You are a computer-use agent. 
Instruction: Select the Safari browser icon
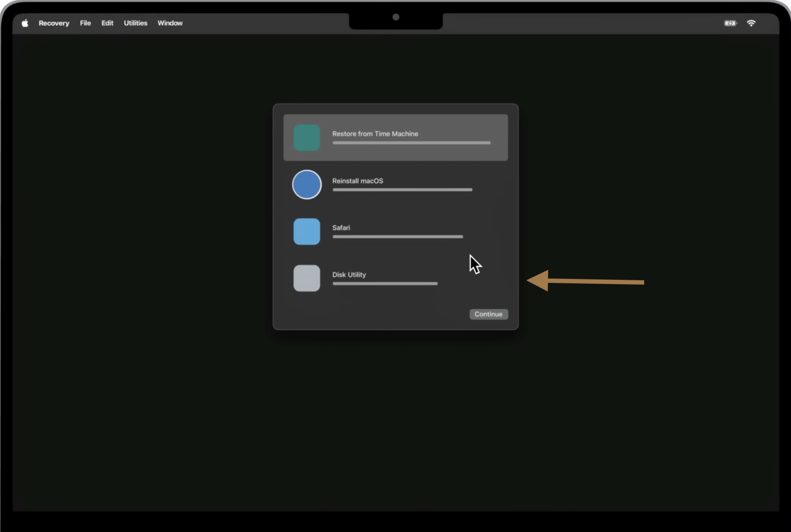coord(307,231)
